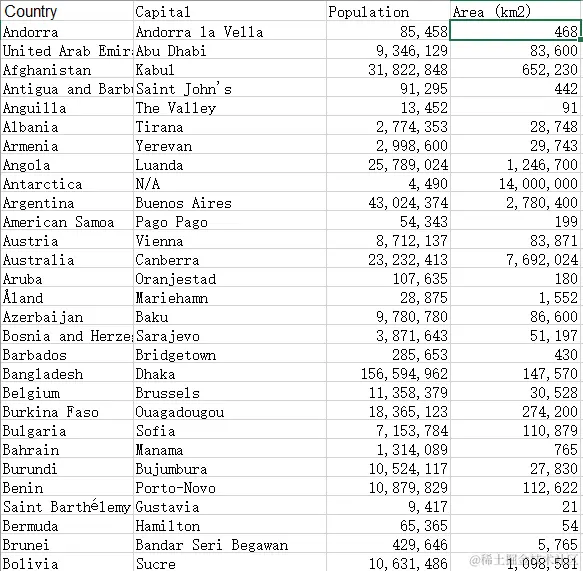Select the selected cell showing 468
583x571 pixels.
[515, 30]
